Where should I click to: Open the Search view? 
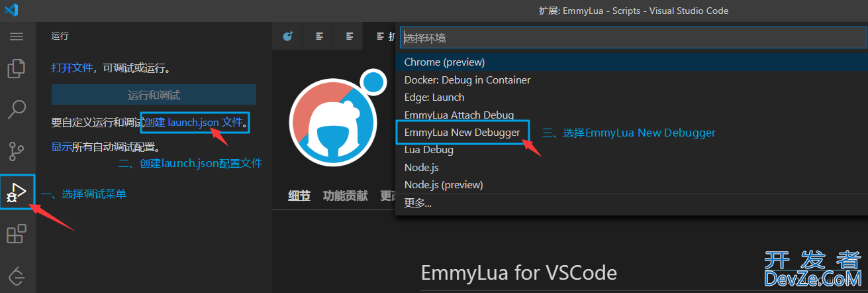17,109
